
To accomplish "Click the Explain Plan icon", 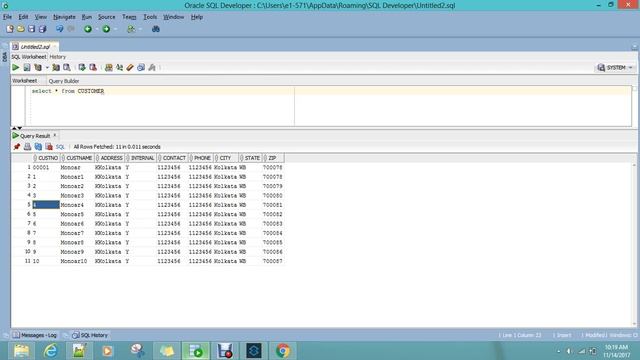I will pos(38,67).
